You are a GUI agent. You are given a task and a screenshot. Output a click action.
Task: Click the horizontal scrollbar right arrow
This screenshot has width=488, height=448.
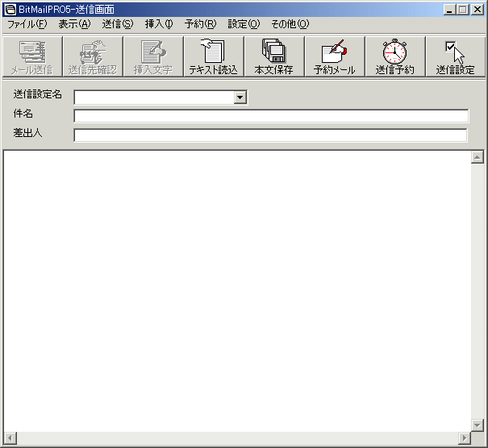tap(465, 438)
